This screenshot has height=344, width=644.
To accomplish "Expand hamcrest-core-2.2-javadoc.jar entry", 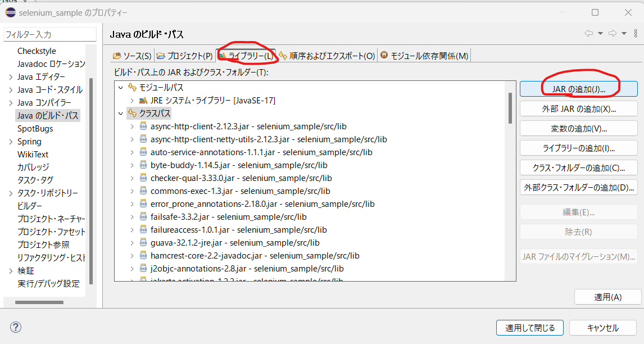I will pos(132,256).
